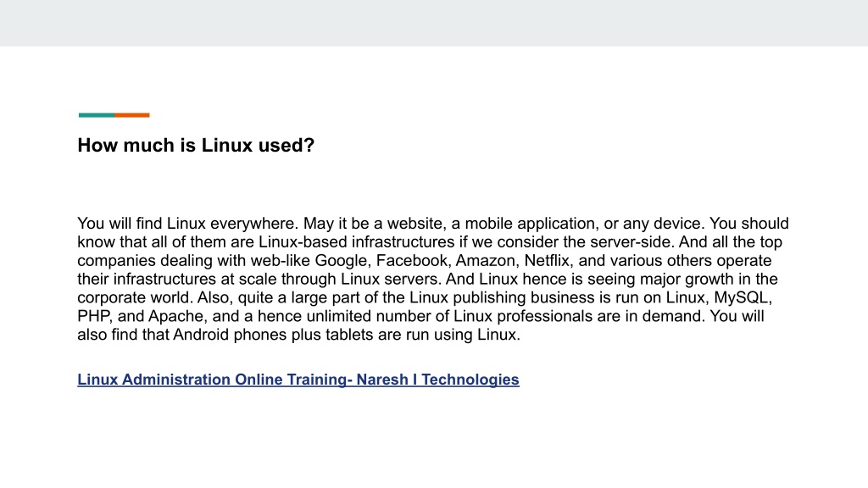Click the "How much is Linux used?" heading
Screen dimensions: 868x488
coord(196,146)
